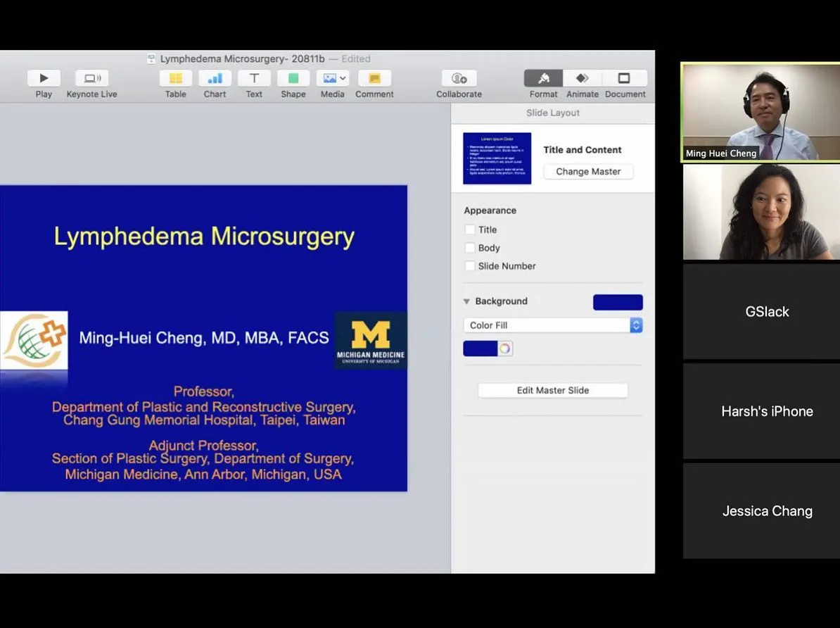
Task: Click the Collaborate icon
Action: click(x=459, y=78)
